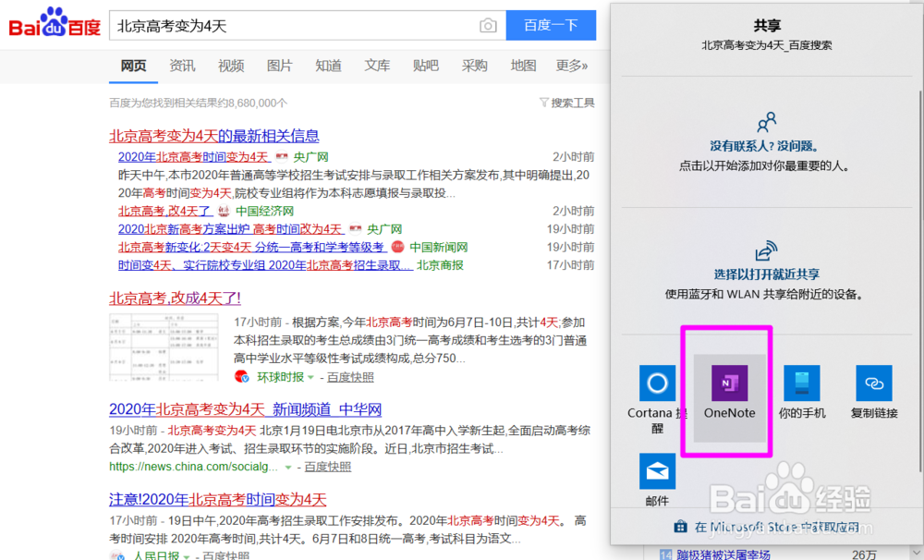Click the camera icon for image search
The image size is (924, 560).
(488, 26)
